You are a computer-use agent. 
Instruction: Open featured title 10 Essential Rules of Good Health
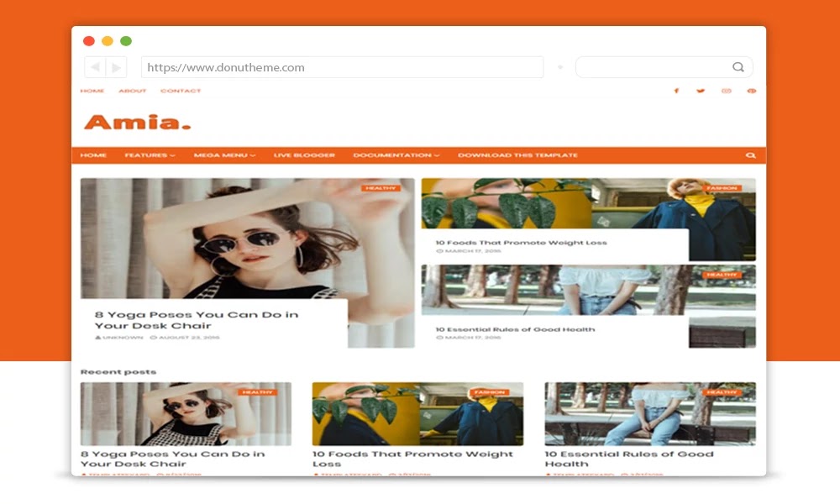coord(516,329)
